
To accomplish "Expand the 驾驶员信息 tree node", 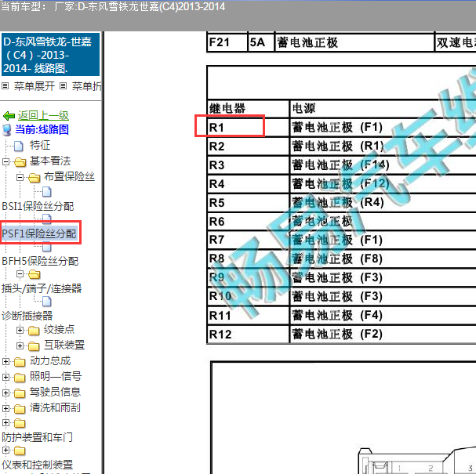I will pos(5,393).
